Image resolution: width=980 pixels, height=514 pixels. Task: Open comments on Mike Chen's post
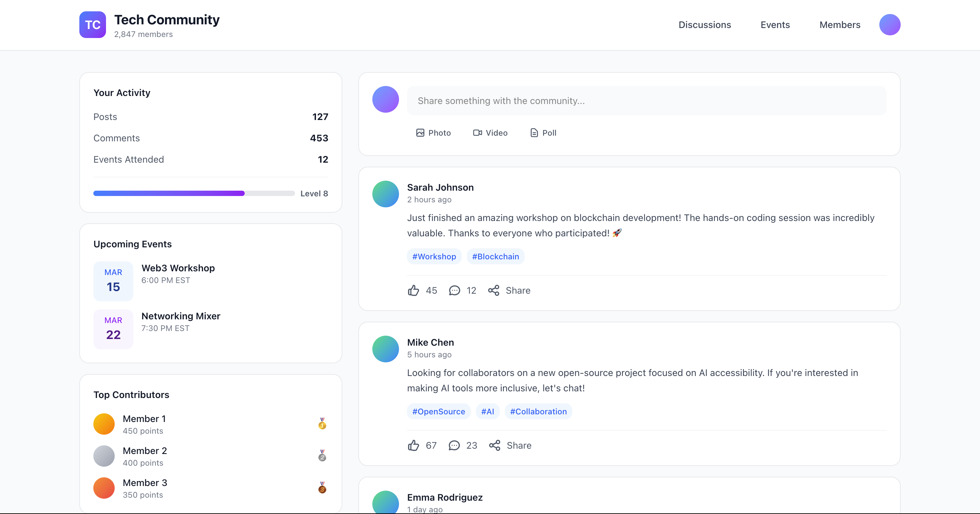coord(454,445)
